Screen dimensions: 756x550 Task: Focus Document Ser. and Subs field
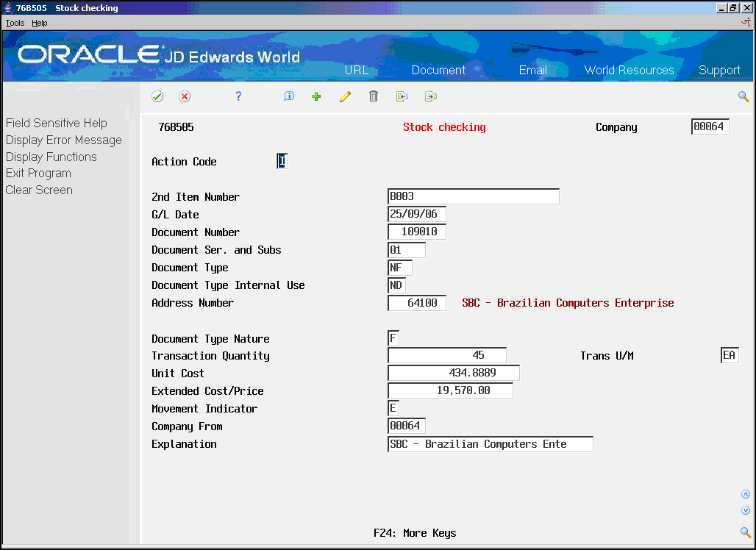[x=407, y=250]
